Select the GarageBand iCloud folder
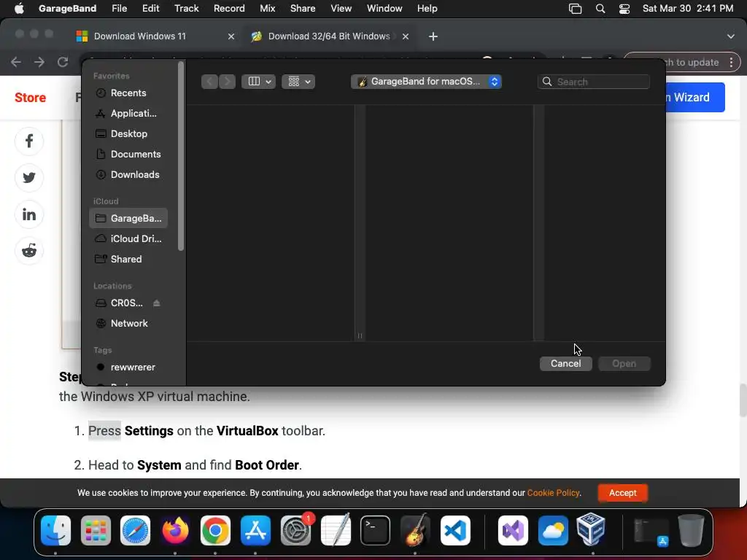The height and width of the screenshot is (560, 747). pos(128,218)
